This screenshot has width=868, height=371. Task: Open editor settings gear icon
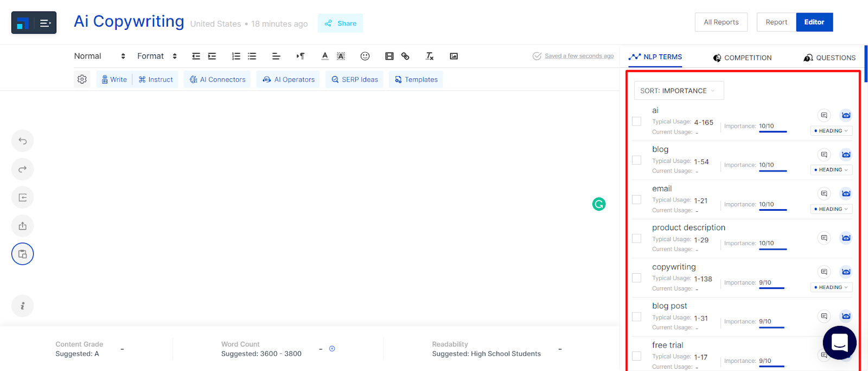pyautogui.click(x=82, y=79)
